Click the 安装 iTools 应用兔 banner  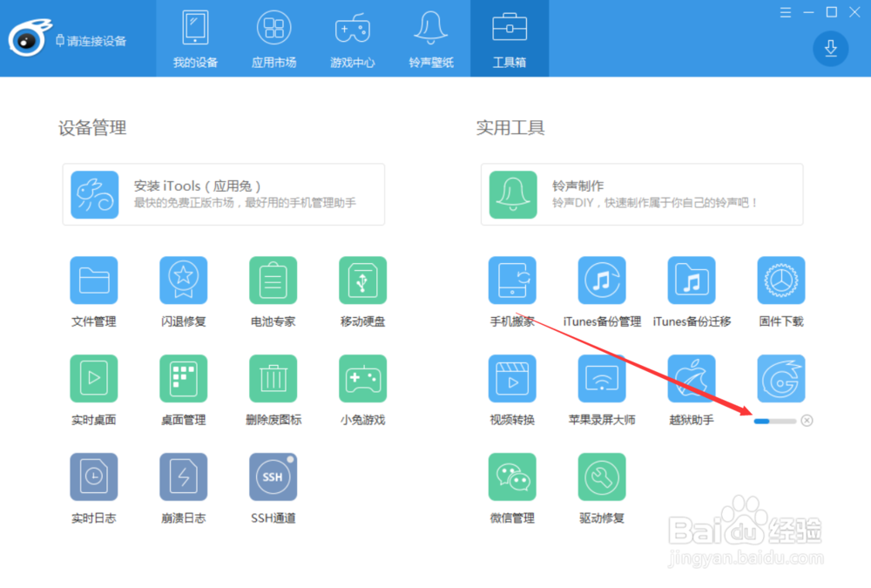pyautogui.click(x=222, y=194)
